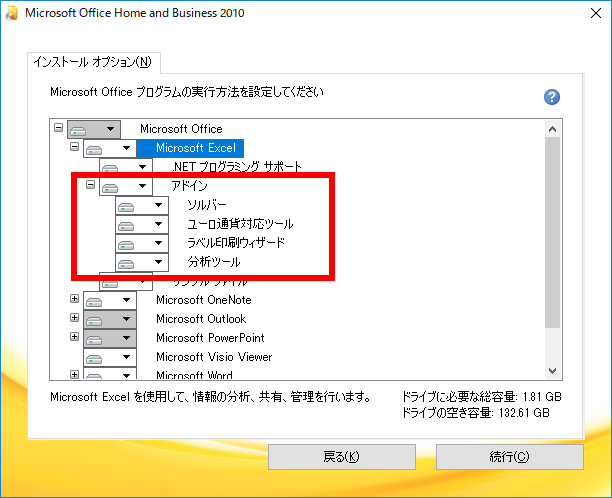Click the Office installer title bar icon

(11, 13)
